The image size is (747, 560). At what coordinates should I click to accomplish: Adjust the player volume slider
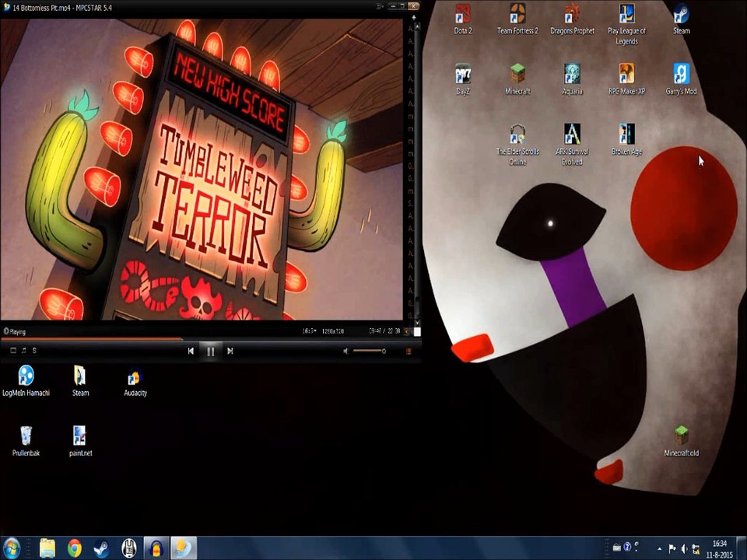point(370,351)
